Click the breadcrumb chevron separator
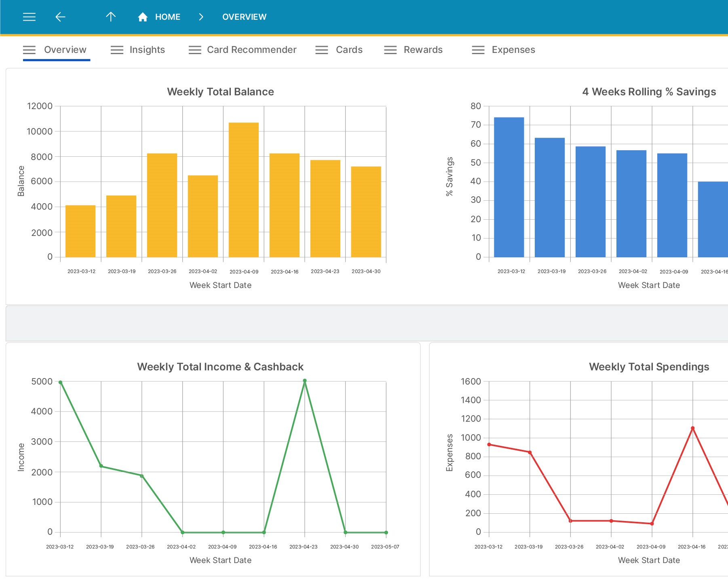 coord(201,17)
